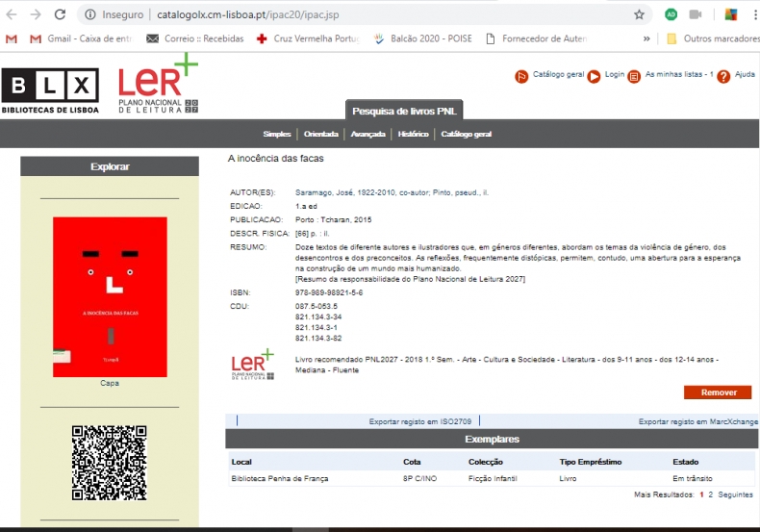Click the BLX Bibliotecas de Lisboa logo
This screenshot has height=532, width=760.
(50, 90)
